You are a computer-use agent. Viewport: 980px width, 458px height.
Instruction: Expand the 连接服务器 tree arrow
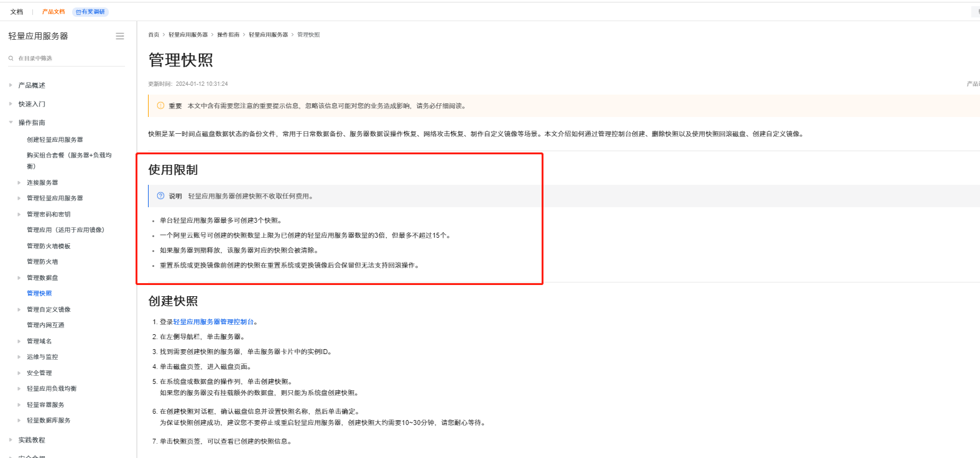coord(19,182)
